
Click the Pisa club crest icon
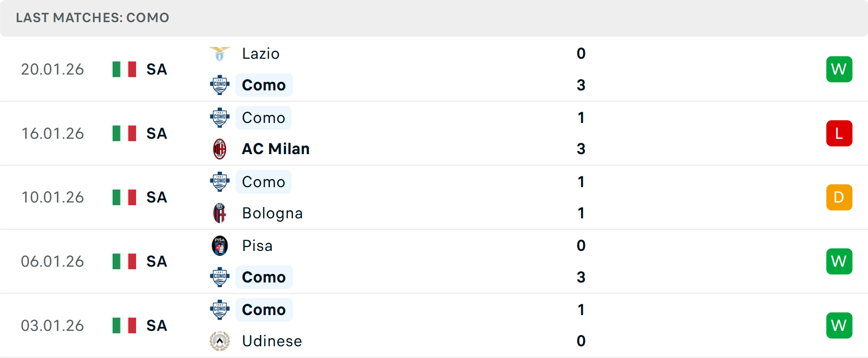(x=220, y=245)
